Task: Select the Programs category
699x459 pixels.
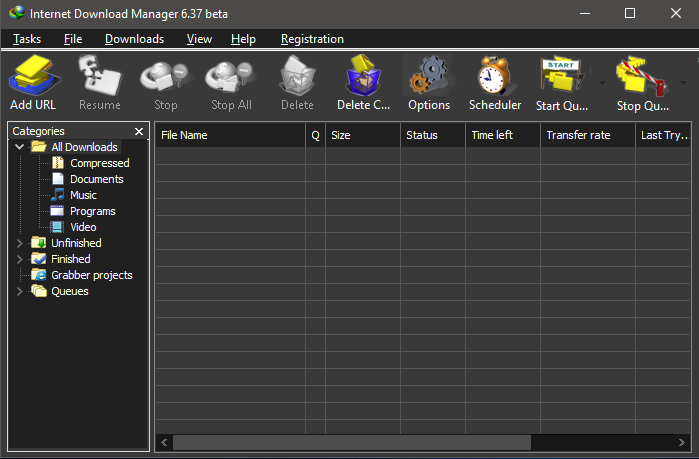Action: click(93, 211)
